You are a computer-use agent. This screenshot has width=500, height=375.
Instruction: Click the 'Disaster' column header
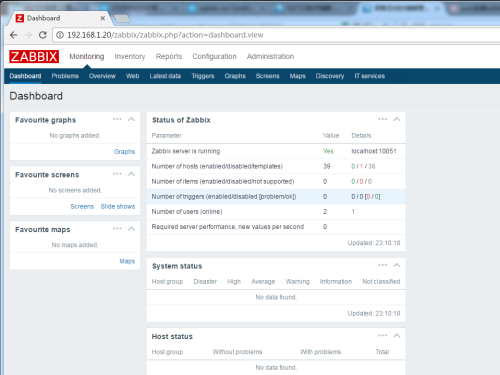click(x=205, y=282)
